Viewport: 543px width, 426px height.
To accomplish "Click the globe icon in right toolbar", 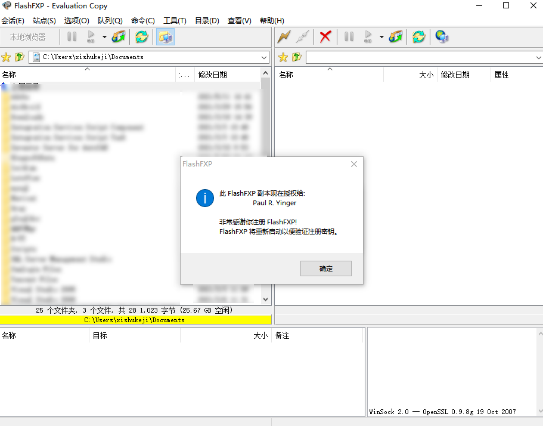I will [442, 37].
